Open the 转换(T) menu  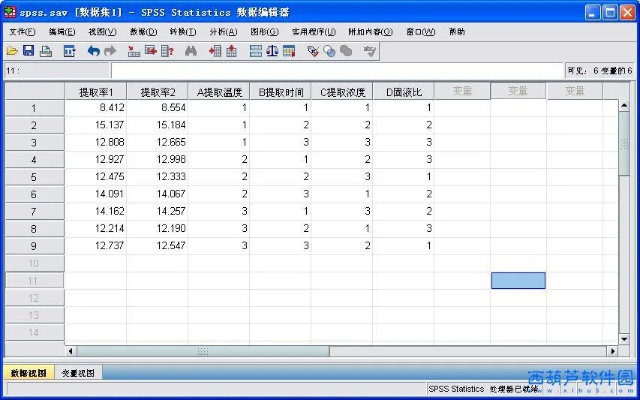pos(183,31)
